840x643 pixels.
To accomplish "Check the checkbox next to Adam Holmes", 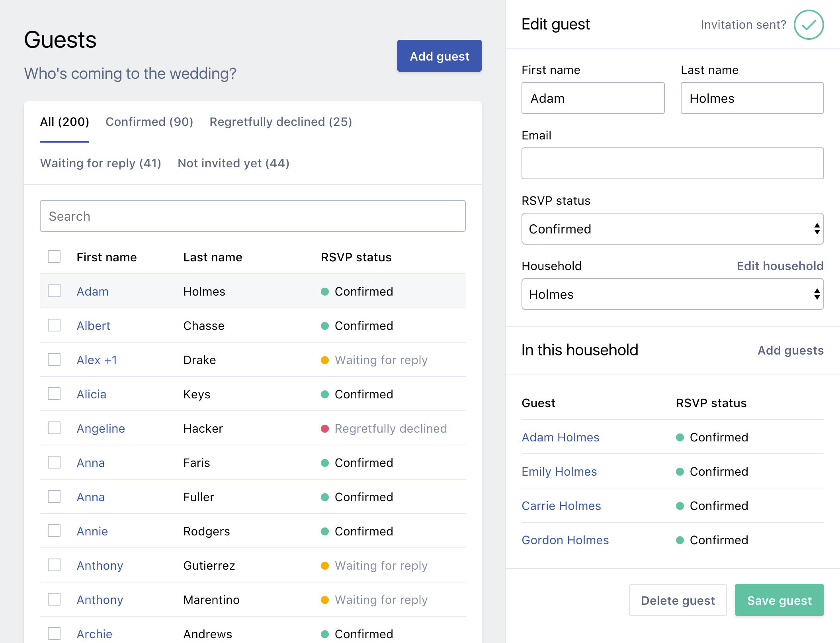I will pos(54,291).
